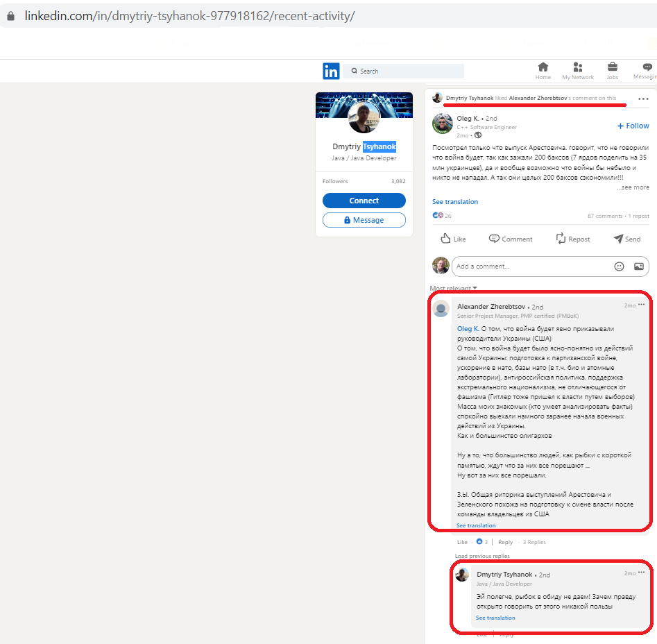
Task: Like Alexander Zherebtsov's comment
Action: pyautogui.click(x=462, y=542)
